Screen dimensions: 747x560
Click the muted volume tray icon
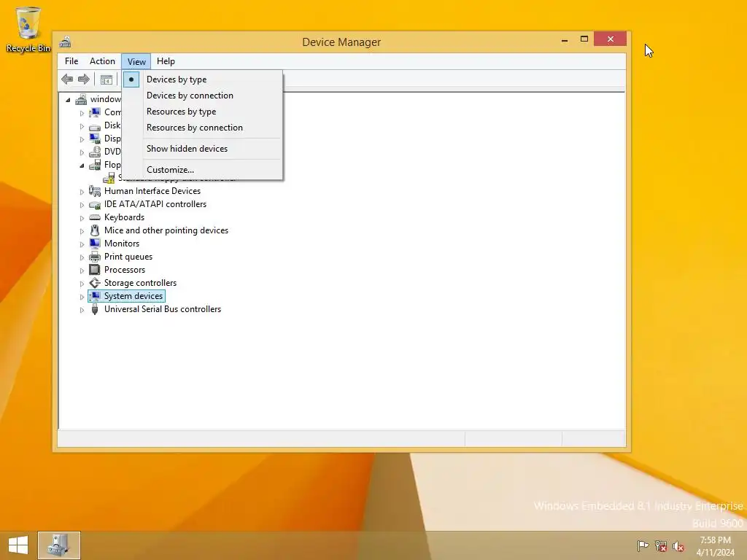click(x=678, y=546)
